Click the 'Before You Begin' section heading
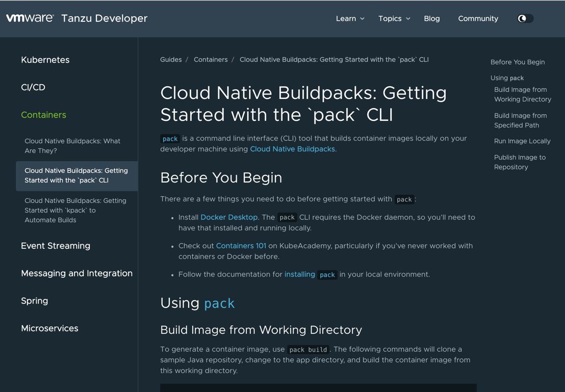565x392 pixels. 221,177
